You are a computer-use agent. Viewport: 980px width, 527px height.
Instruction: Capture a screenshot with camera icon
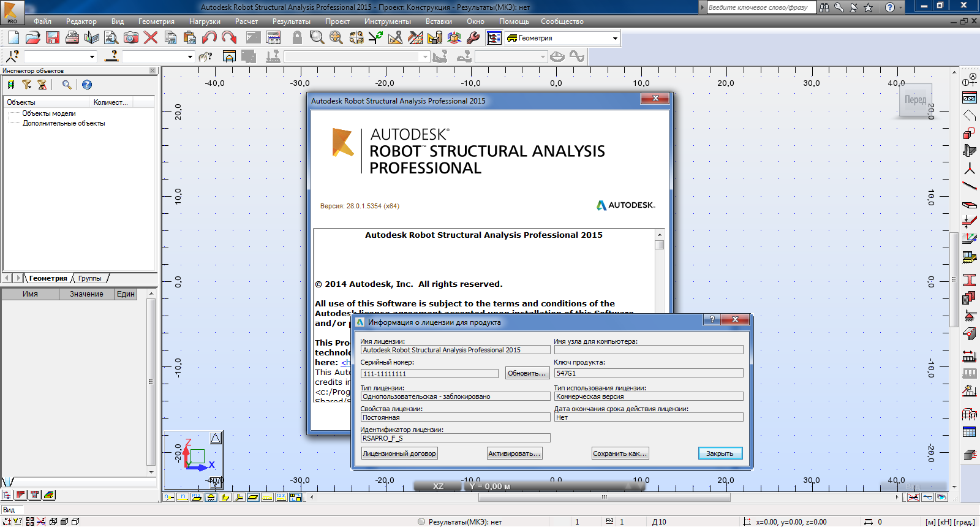pos(131,38)
